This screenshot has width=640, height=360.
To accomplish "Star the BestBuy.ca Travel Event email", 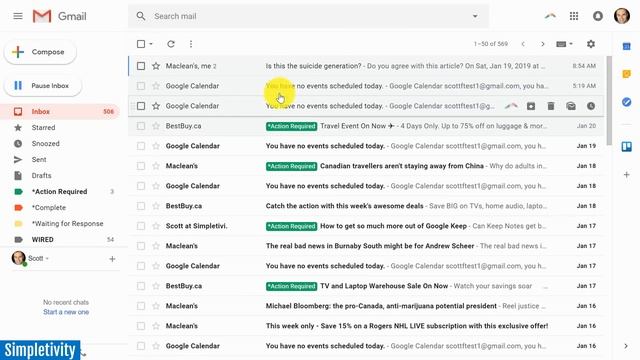I will click(156, 126).
